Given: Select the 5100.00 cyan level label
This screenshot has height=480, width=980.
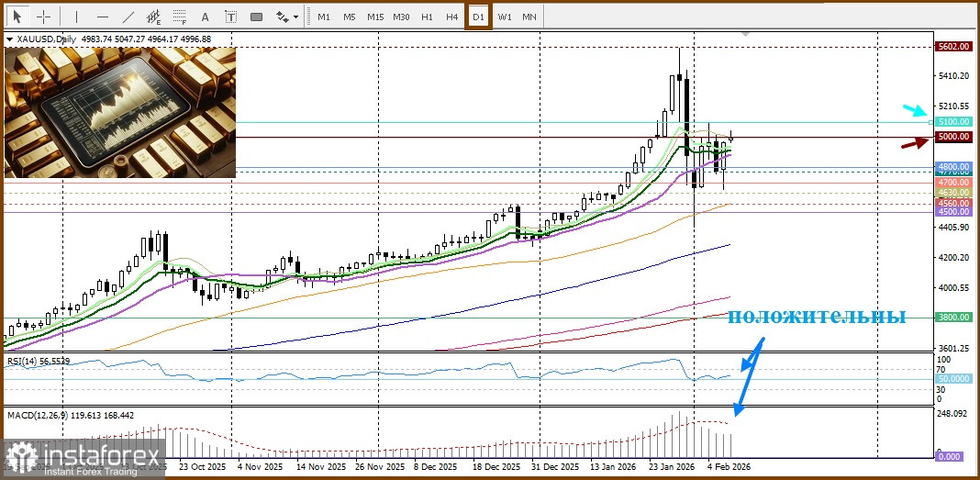Looking at the screenshot, I should (953, 122).
